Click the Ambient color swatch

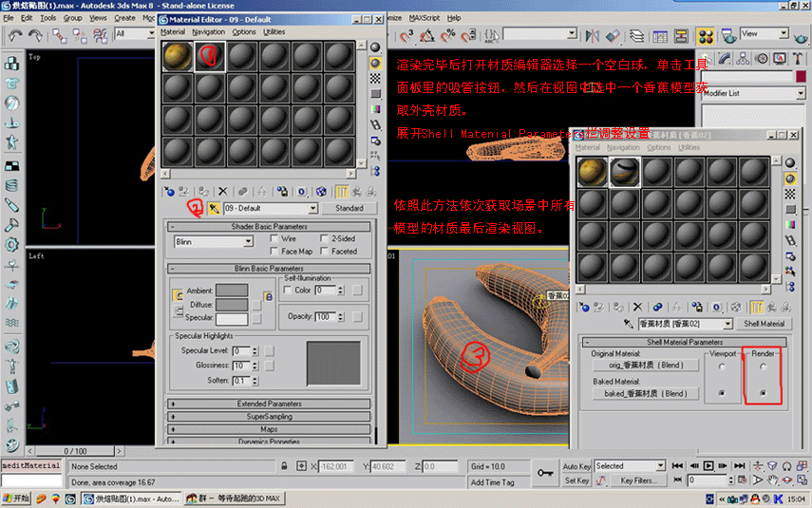coord(232,291)
